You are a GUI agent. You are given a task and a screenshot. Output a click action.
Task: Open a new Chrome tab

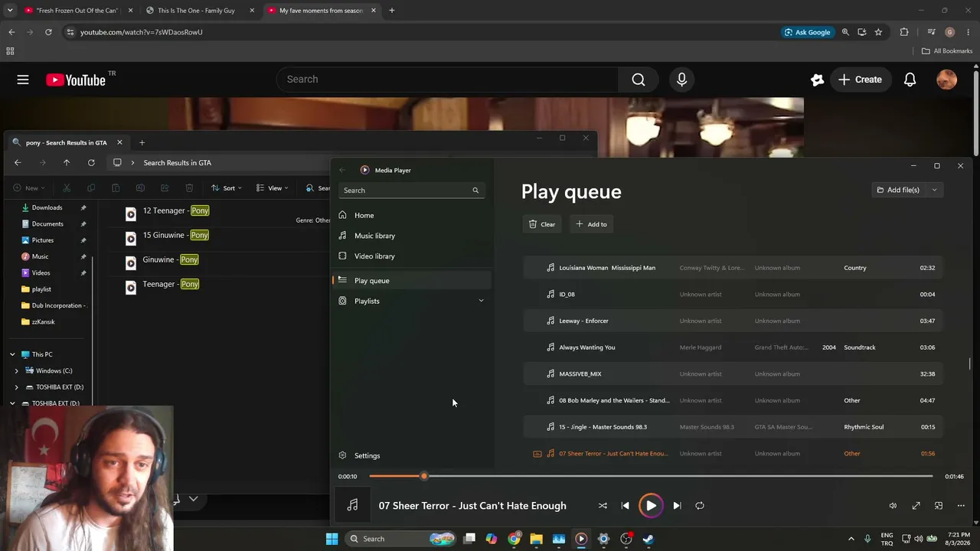pos(392,11)
